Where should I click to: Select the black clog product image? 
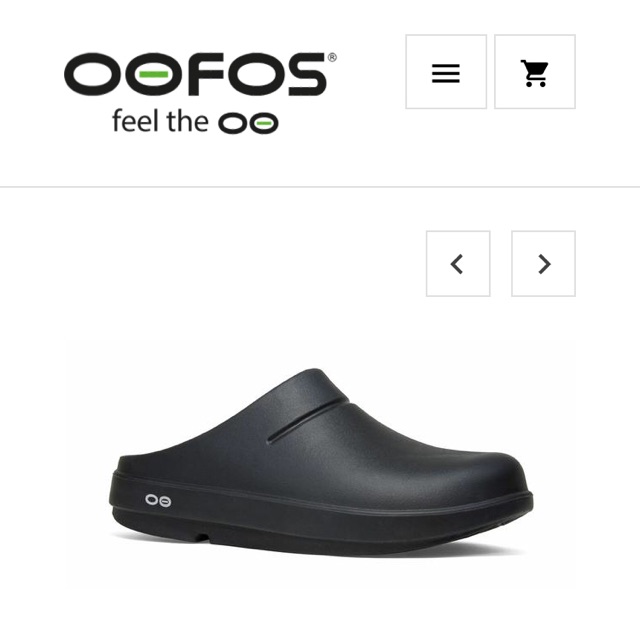321,462
